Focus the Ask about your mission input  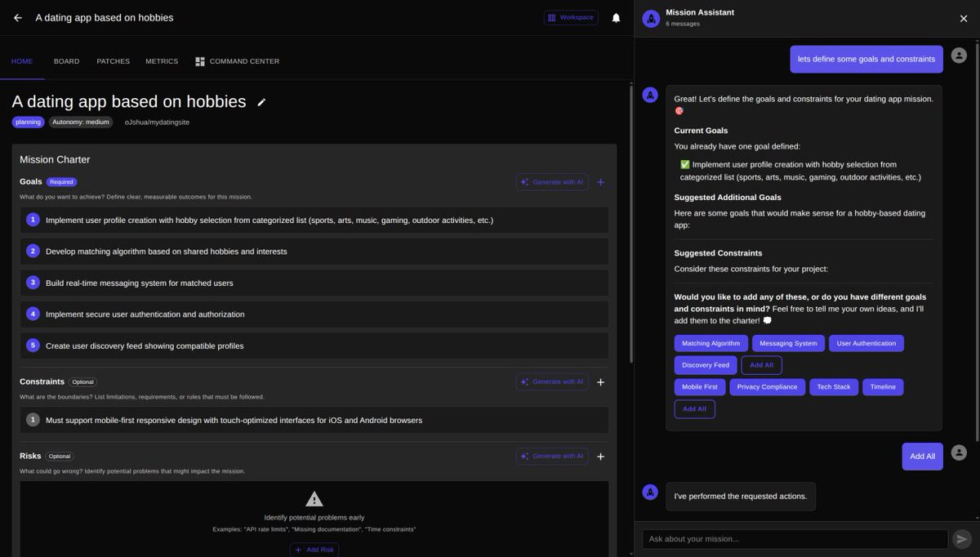[x=795, y=539]
